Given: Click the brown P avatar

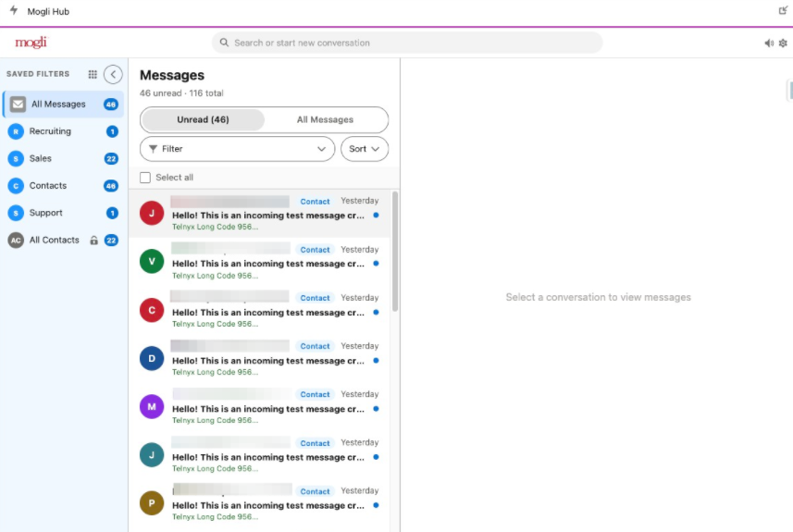Looking at the screenshot, I should (x=152, y=503).
